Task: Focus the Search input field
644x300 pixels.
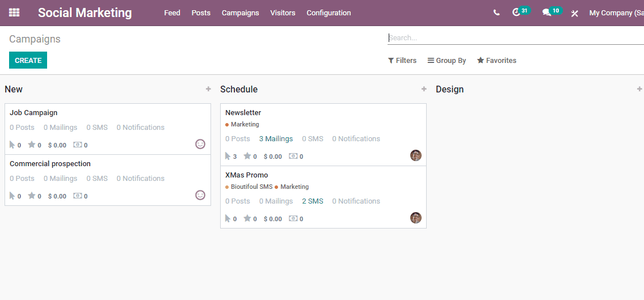Action: click(x=516, y=38)
